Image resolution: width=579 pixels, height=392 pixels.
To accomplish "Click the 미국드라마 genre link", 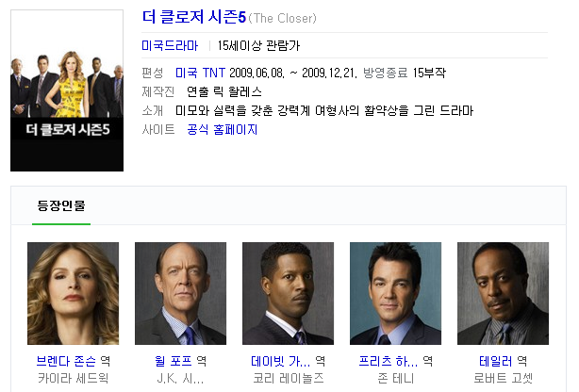I will [x=170, y=45].
